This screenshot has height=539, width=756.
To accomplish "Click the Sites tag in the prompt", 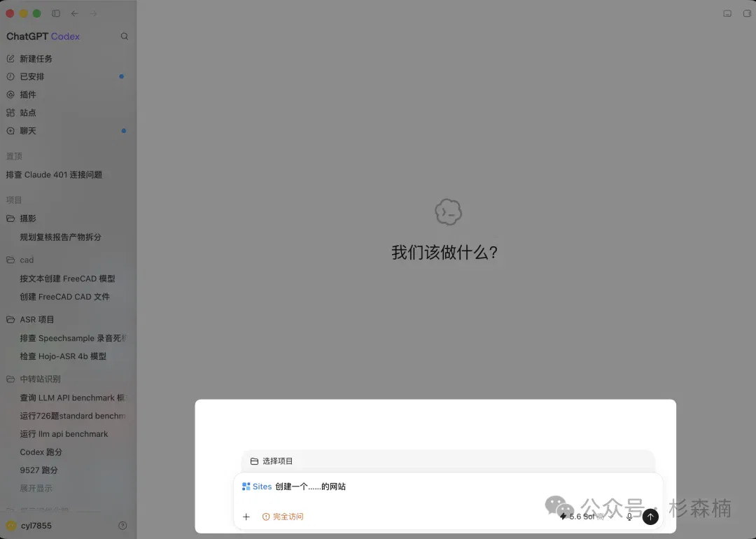I will 257,487.
